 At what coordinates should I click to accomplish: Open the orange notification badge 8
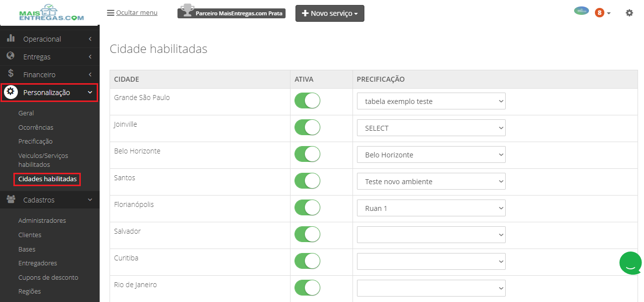pyautogui.click(x=599, y=13)
